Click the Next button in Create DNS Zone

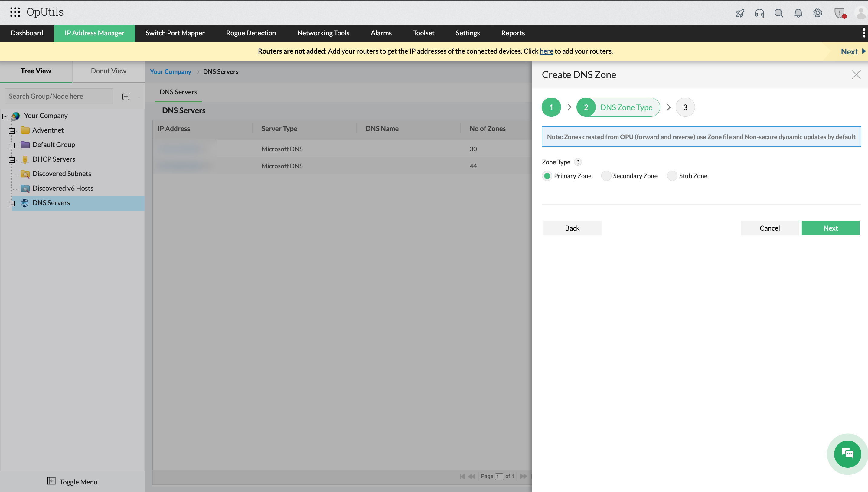[x=830, y=228]
